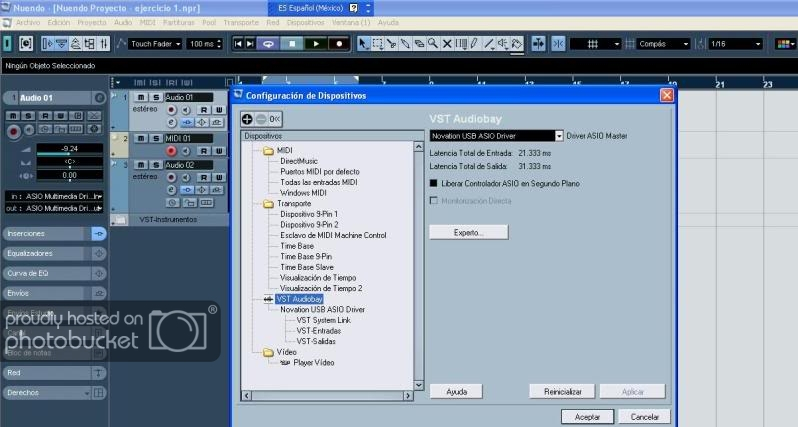Open the edit channel settings of Audio 01 track
798x427 pixels.
171,121
